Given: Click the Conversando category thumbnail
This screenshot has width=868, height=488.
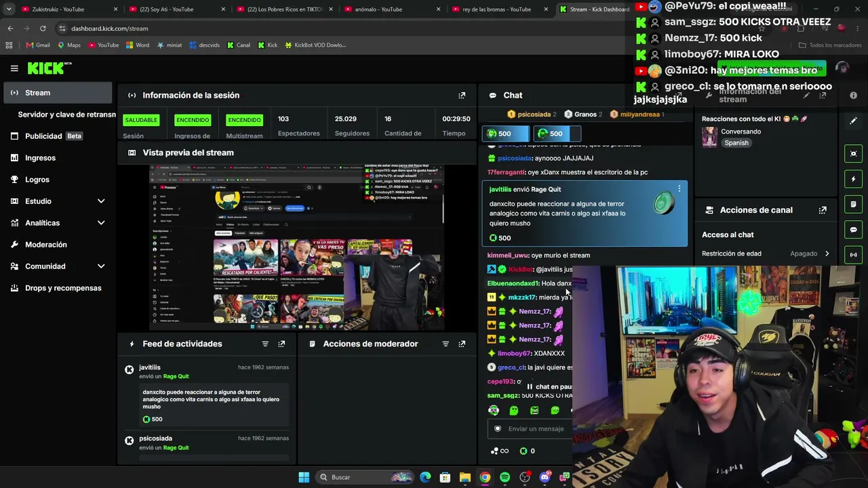Looking at the screenshot, I should pyautogui.click(x=709, y=136).
